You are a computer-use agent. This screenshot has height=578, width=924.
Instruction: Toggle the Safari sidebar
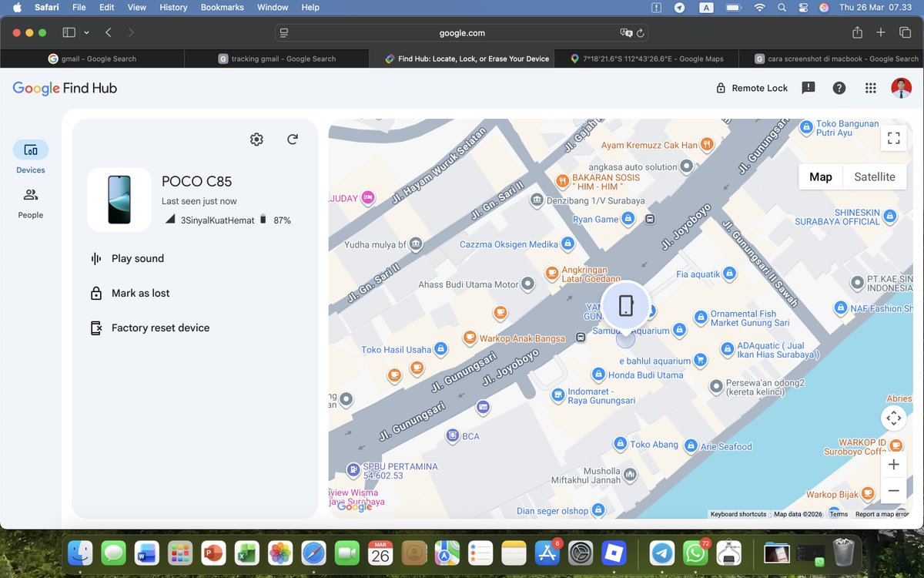(69, 32)
